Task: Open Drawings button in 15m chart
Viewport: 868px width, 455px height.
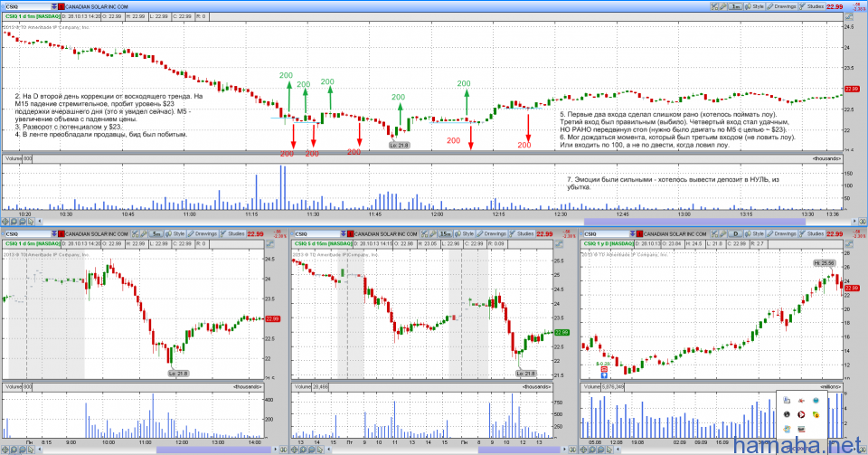Action: click(x=492, y=234)
